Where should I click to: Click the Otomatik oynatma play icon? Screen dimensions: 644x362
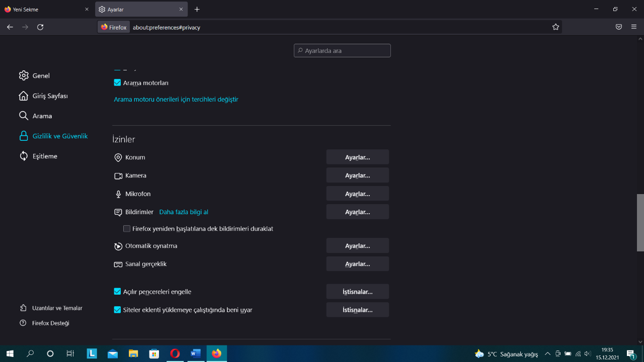tap(118, 246)
